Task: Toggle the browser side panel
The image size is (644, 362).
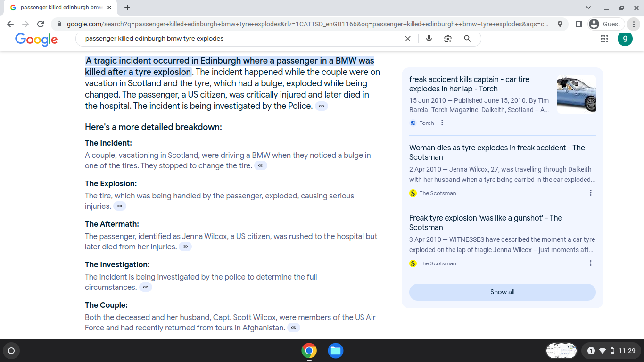Action: (579, 24)
